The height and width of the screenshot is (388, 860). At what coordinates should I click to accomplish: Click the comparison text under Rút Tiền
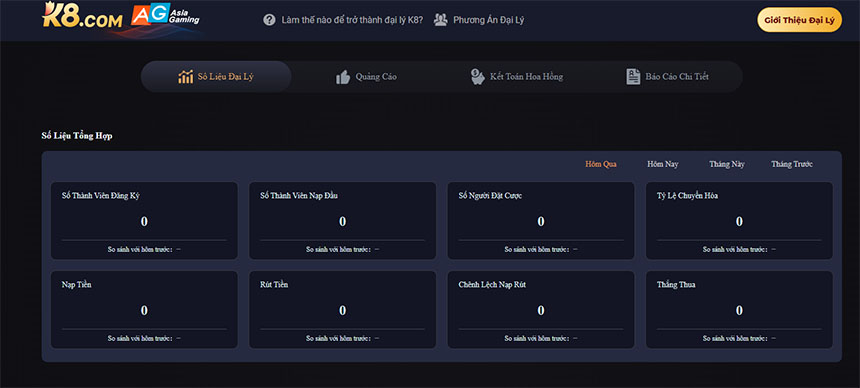(343, 338)
